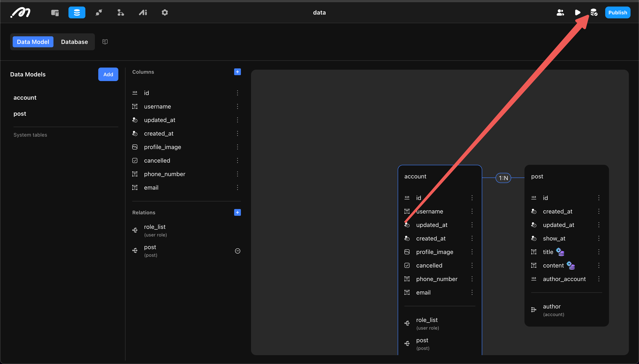Click the account card title in diagram
This screenshot has height=364, width=639.
tap(415, 177)
